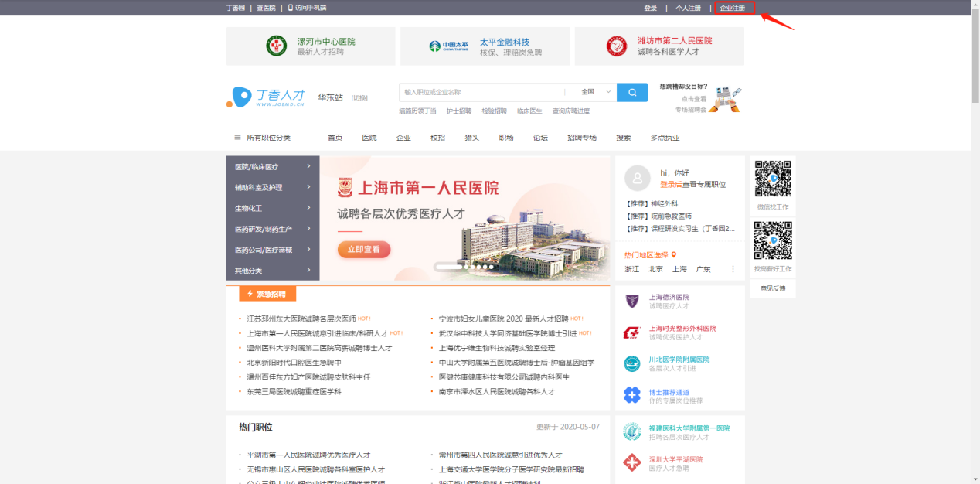Screen dimensions: 980x484
Task: Open 北京新阳时代口腔医生急聘中 listing
Action: tap(294, 363)
